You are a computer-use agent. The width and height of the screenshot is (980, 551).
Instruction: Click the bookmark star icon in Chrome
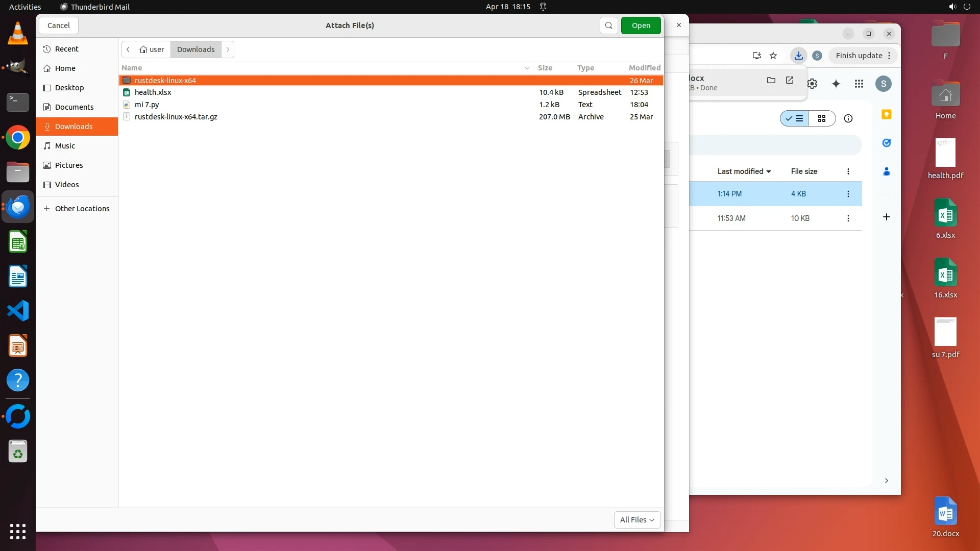pyautogui.click(x=773, y=56)
